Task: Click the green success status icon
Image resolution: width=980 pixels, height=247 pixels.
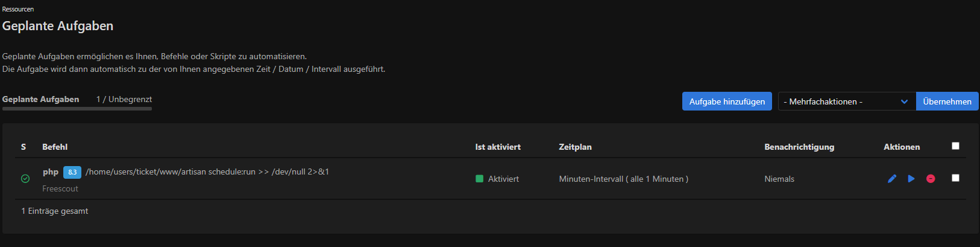Action: pos(25,179)
